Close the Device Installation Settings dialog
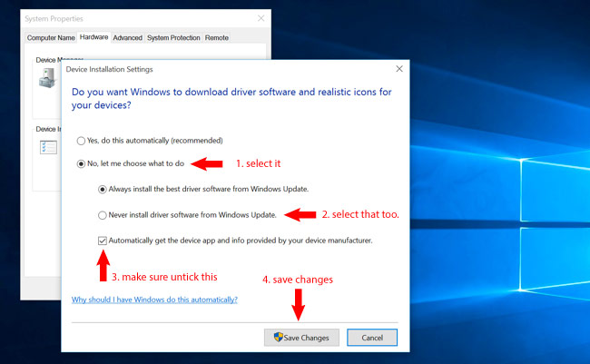Image resolution: width=590 pixels, height=364 pixels. [399, 69]
